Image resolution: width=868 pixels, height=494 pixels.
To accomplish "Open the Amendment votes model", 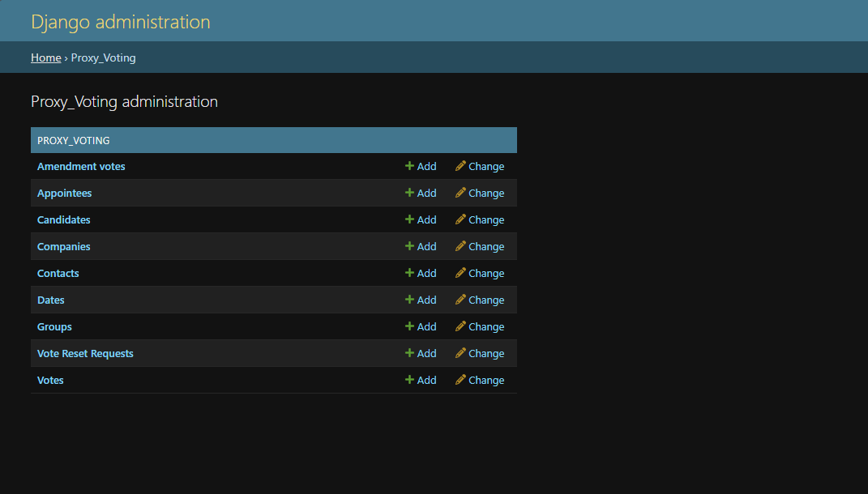I will (81, 167).
